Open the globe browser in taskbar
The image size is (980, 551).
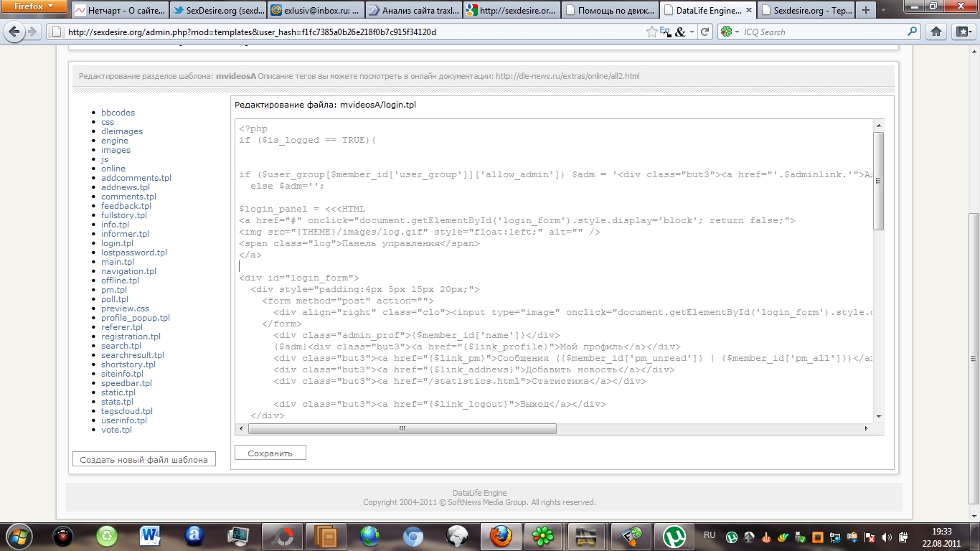click(369, 536)
